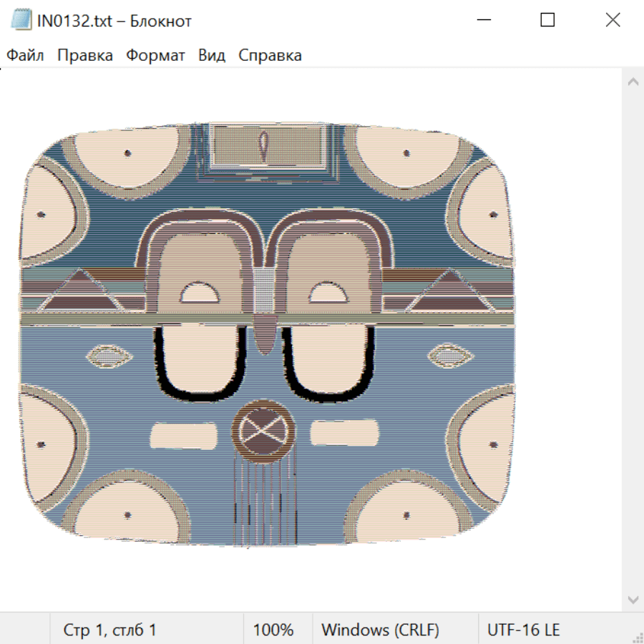Open the Справка menu
The height and width of the screenshot is (644, 644).
pyautogui.click(x=270, y=56)
